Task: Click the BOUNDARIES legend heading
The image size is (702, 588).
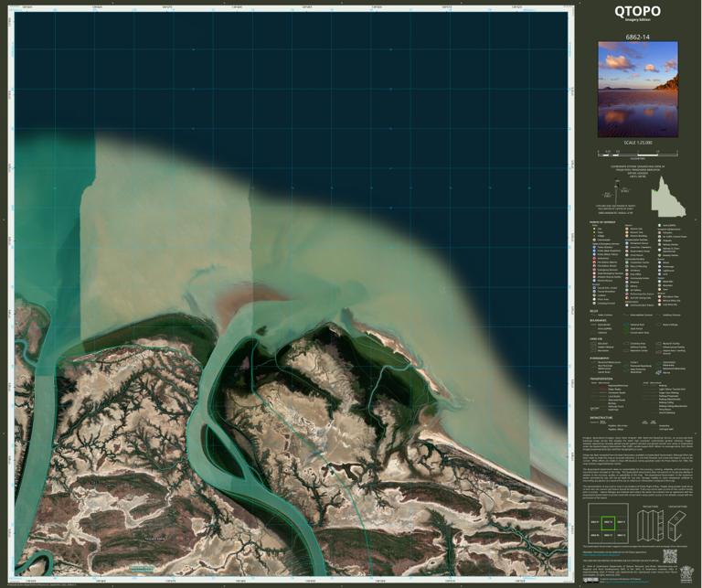Action: click(x=598, y=320)
